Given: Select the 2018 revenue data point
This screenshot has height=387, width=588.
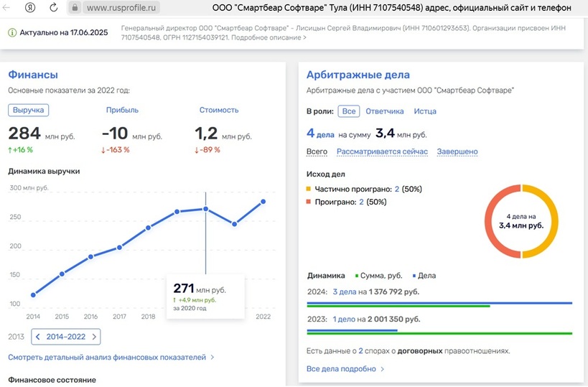Looking at the screenshot, I should (148, 228).
